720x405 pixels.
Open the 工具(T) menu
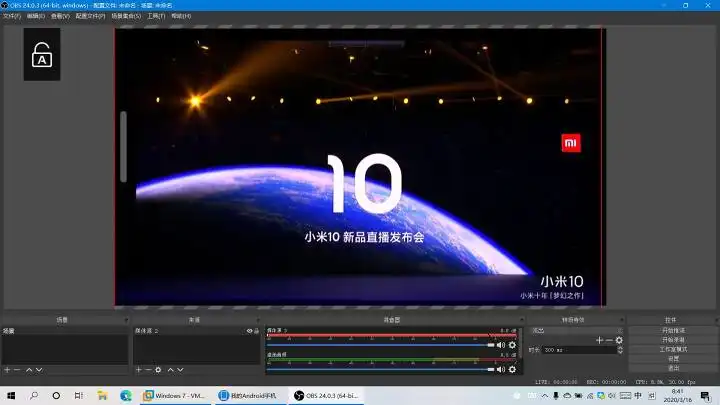click(x=155, y=16)
